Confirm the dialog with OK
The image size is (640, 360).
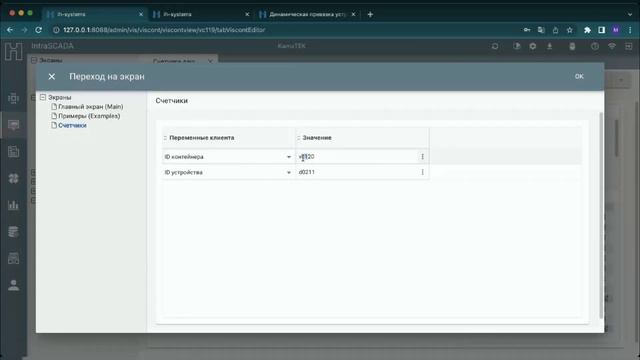pyautogui.click(x=579, y=76)
